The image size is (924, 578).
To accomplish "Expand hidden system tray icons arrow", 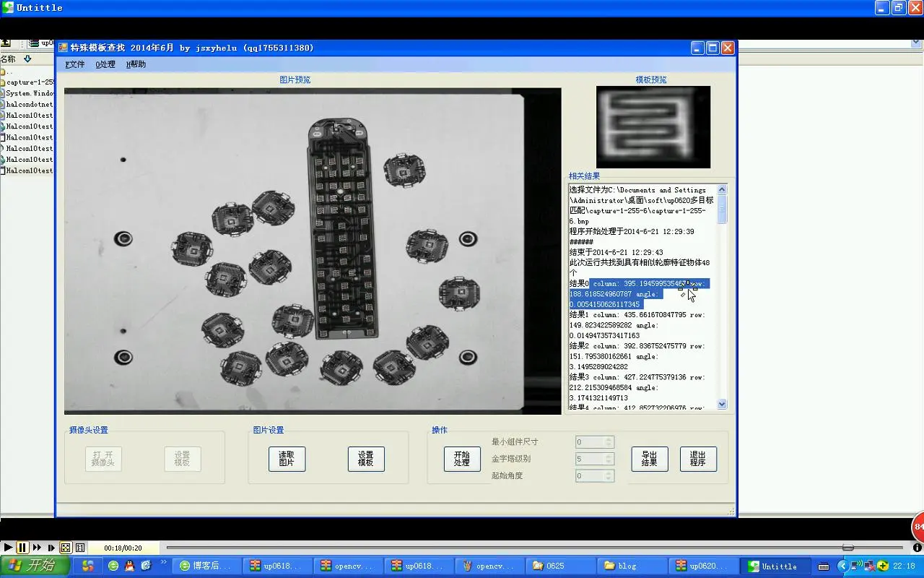I will tap(842, 566).
